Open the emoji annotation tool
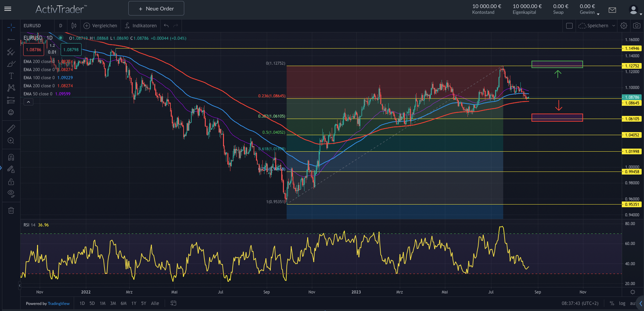644x311 pixels. [11, 112]
